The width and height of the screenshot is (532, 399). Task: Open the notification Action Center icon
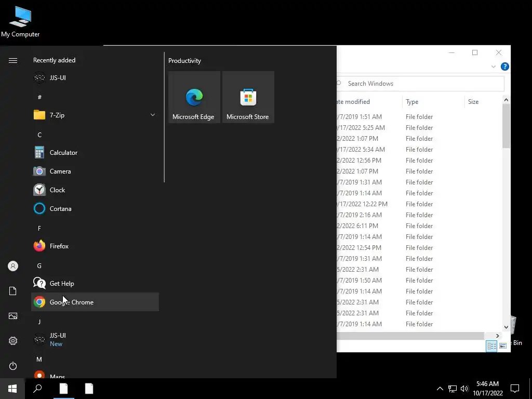(515, 389)
